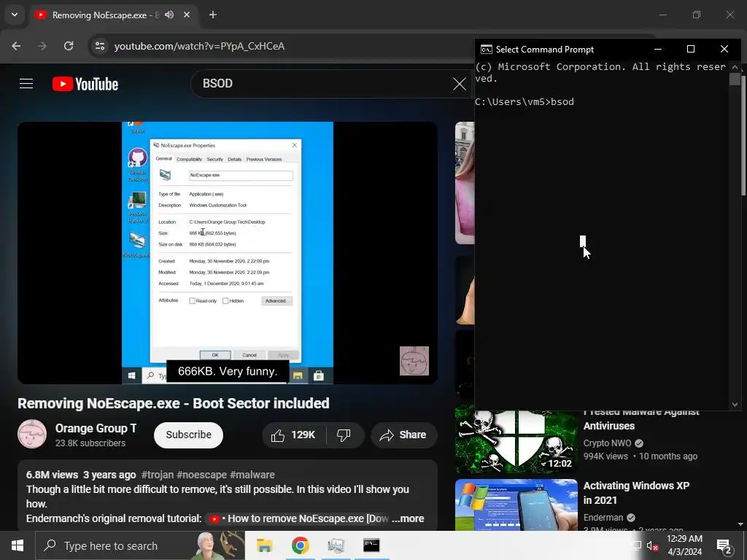Image resolution: width=747 pixels, height=560 pixels.
Task: Open the Windows Start menu
Action: point(18,545)
